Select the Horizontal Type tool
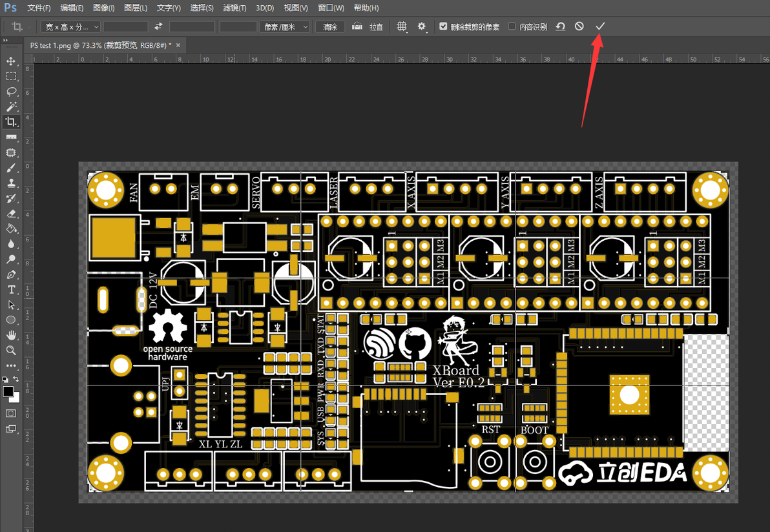 click(x=11, y=289)
